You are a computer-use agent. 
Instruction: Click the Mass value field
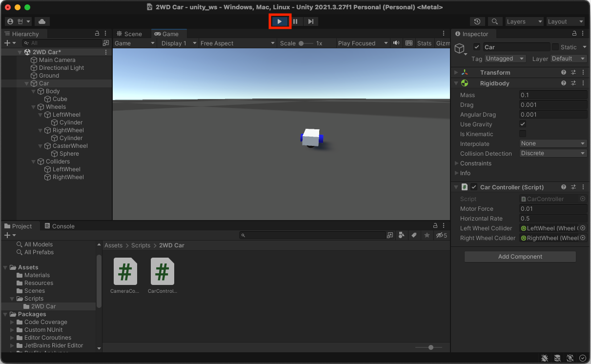553,95
